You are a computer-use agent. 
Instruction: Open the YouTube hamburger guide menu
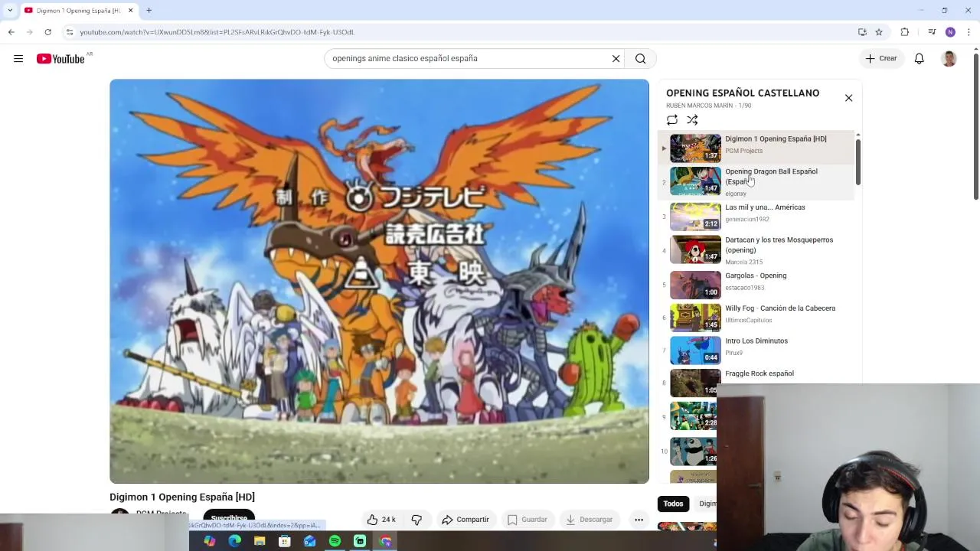coord(18,59)
